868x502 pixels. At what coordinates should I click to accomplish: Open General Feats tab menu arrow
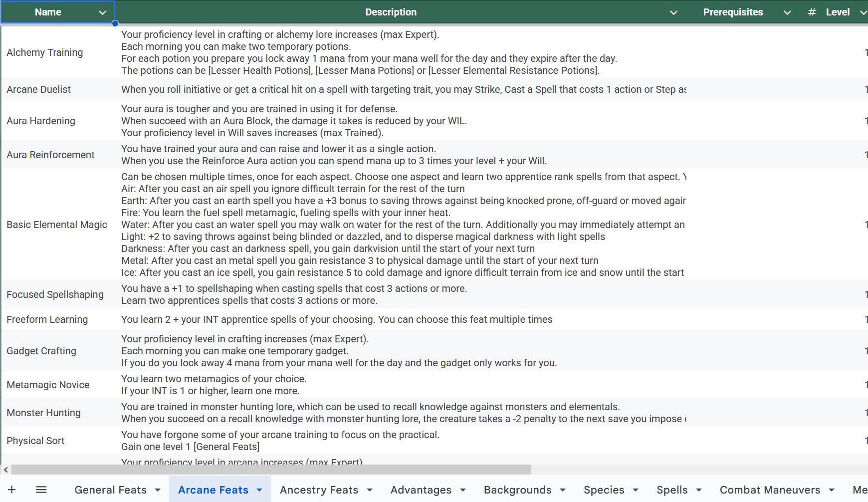(158, 490)
